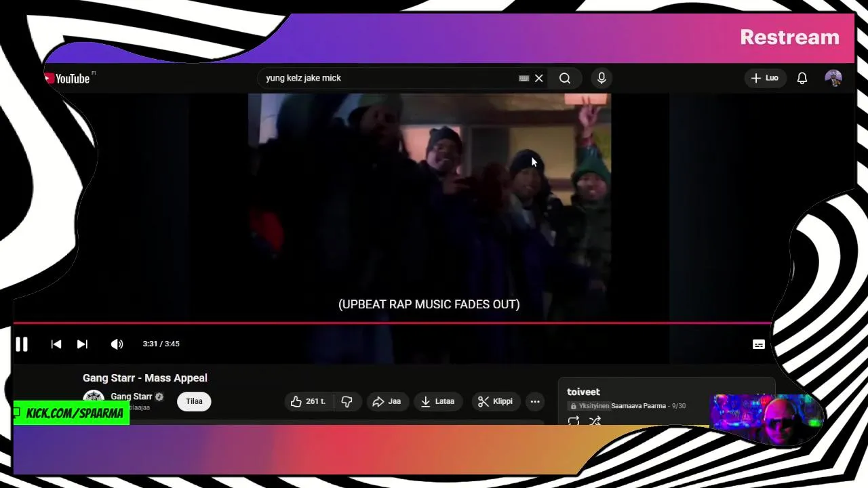
Task: Dislike the video with thumbs-down icon
Action: point(347,401)
